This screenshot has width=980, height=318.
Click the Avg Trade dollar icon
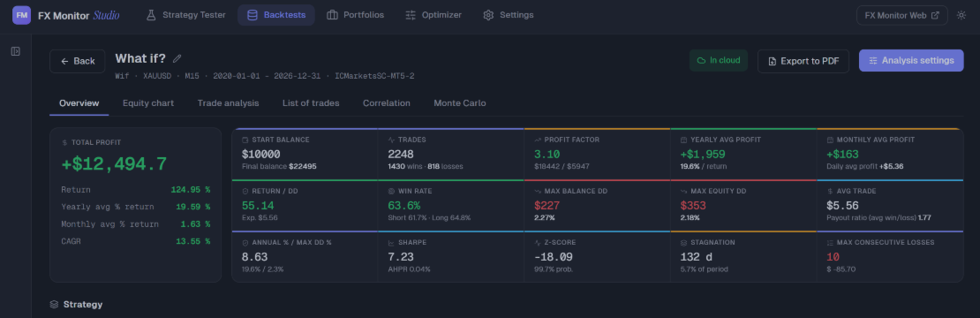coord(830,191)
